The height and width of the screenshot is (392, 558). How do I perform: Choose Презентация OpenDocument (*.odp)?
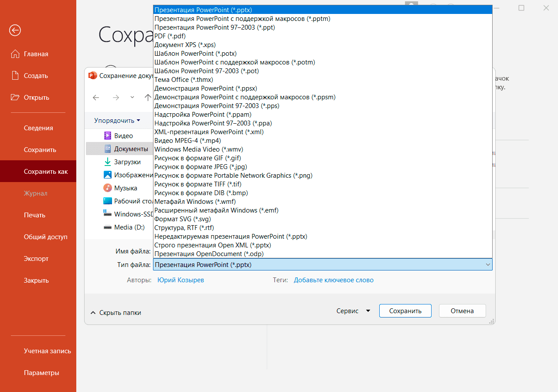[323, 254]
